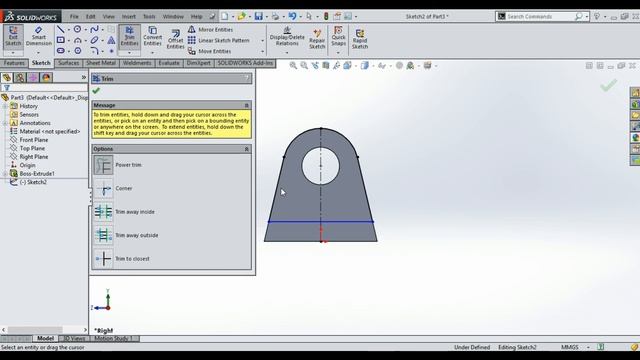Switch to the Motion Study 1 tab
The image size is (640, 360).
click(113, 338)
